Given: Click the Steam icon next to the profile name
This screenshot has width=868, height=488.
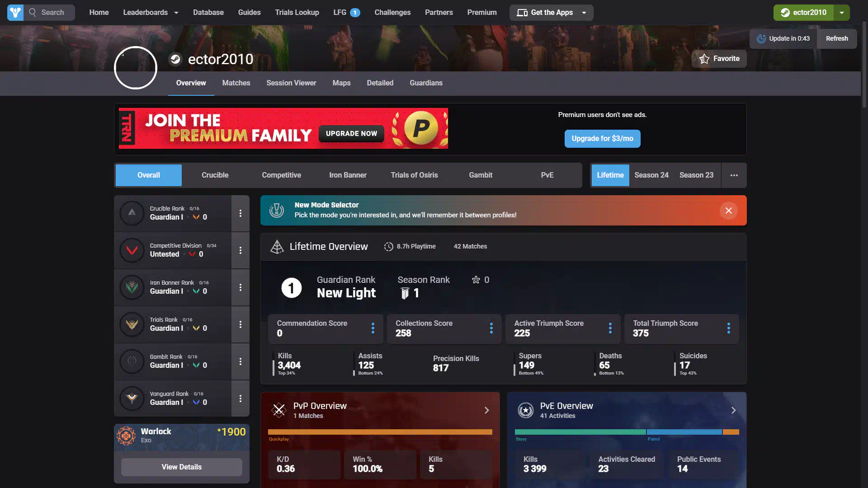Looking at the screenshot, I should tap(175, 59).
